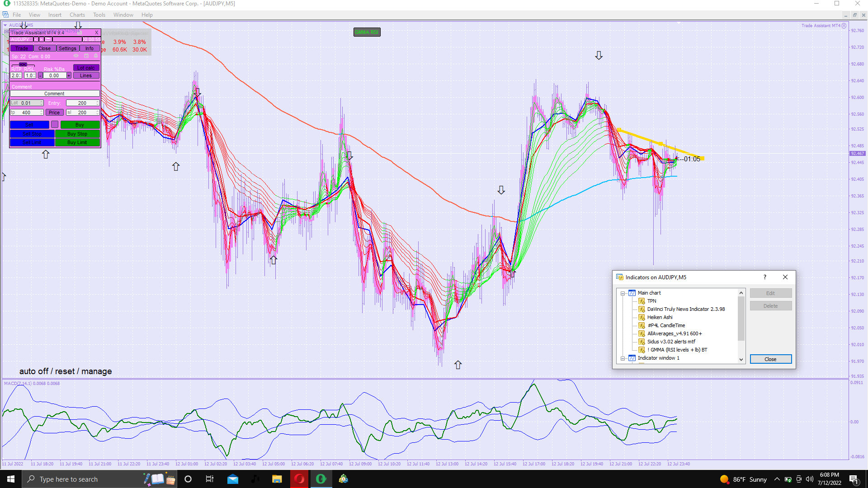The width and height of the screenshot is (868, 488).
Task: Collapse the Main chart tree node
Action: [623, 293]
